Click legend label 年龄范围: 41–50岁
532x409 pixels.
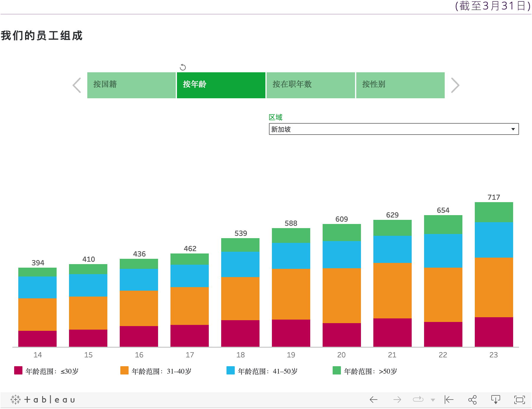(x=267, y=371)
